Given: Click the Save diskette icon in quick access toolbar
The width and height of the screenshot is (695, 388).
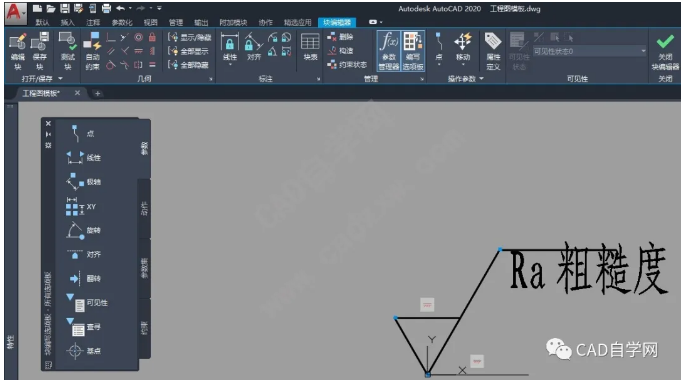Looking at the screenshot, I should 65,8.
